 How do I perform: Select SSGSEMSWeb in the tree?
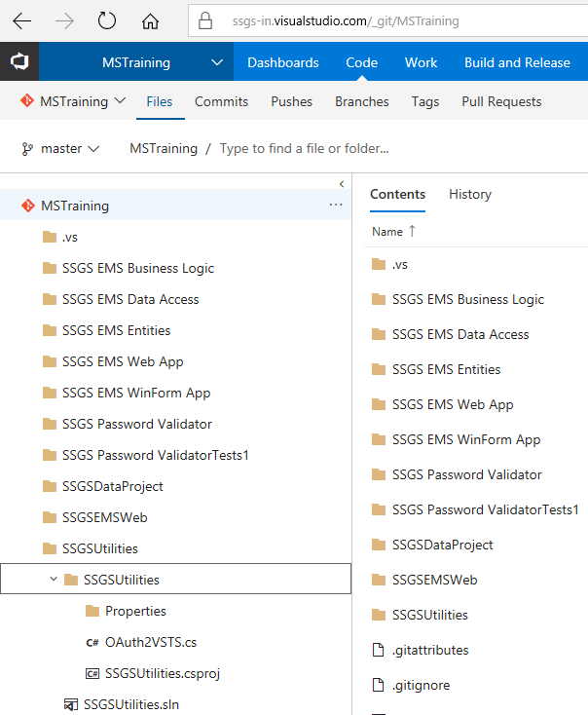[105, 517]
